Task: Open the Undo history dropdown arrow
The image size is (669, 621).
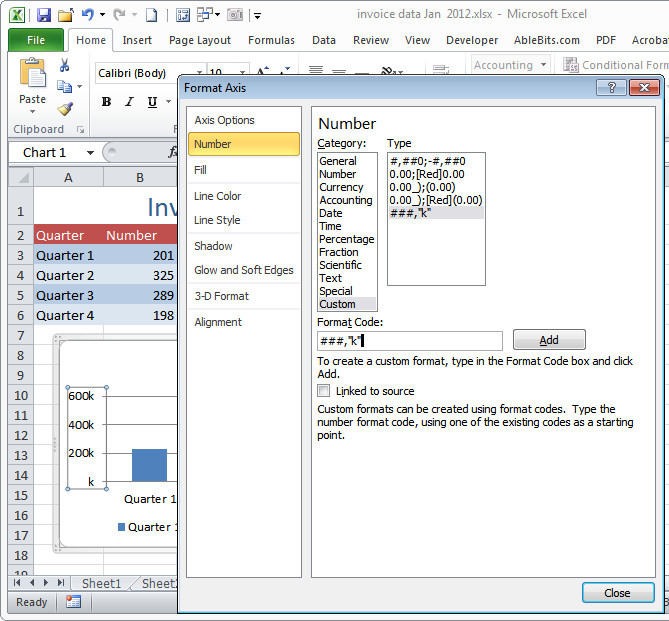Action: point(102,15)
